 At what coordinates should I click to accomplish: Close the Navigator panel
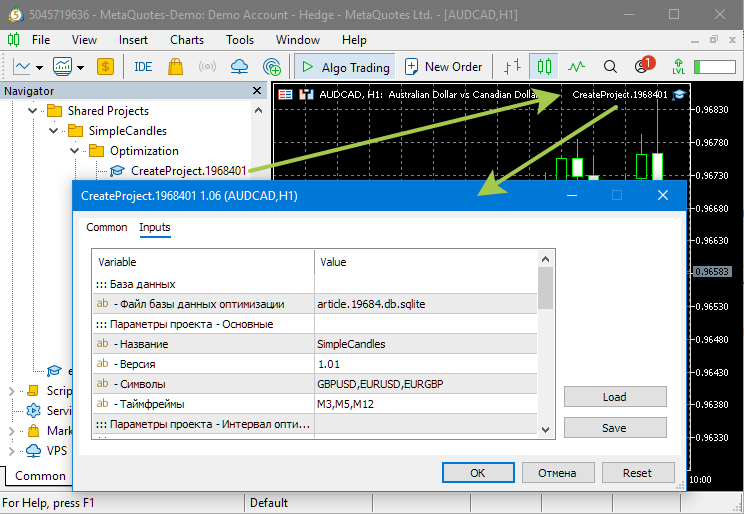tap(257, 91)
